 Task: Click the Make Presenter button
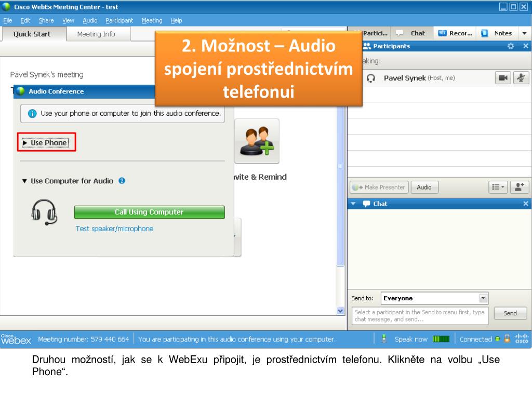pyautogui.click(x=379, y=187)
